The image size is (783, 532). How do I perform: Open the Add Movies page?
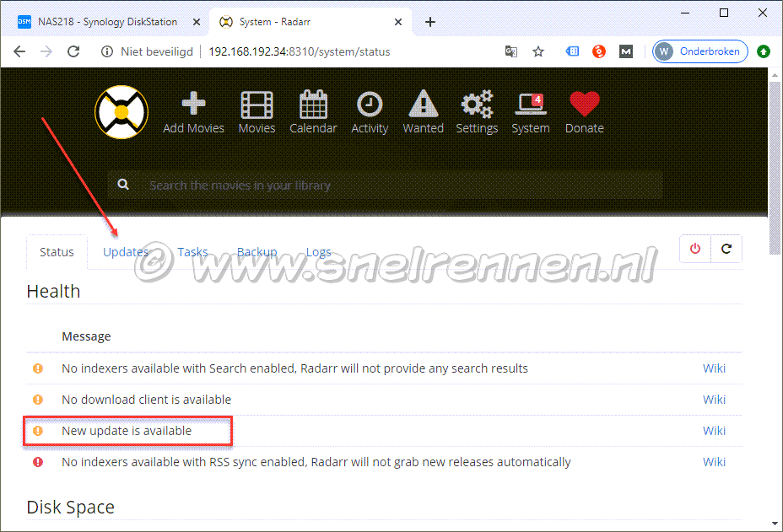[x=193, y=113]
